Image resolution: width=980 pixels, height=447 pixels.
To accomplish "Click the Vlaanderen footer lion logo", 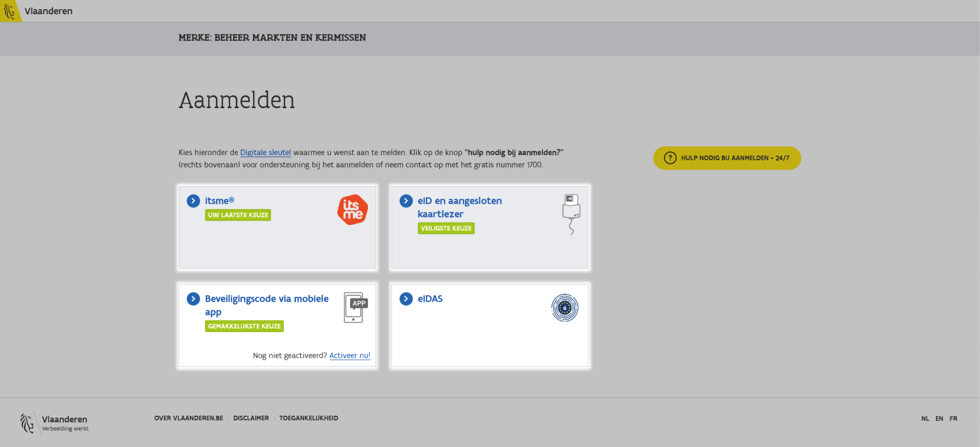I will point(27,423).
